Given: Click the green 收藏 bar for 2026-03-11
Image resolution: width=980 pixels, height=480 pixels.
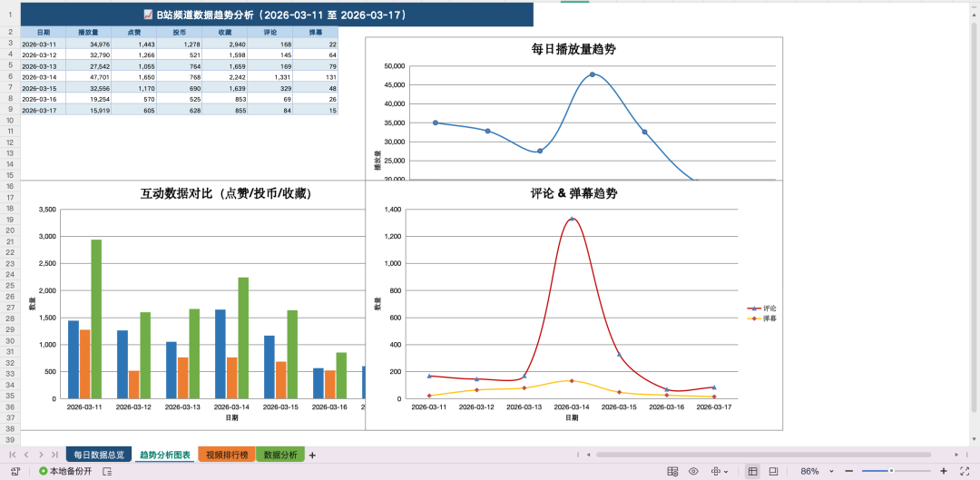Looking at the screenshot, I should 96,318.
